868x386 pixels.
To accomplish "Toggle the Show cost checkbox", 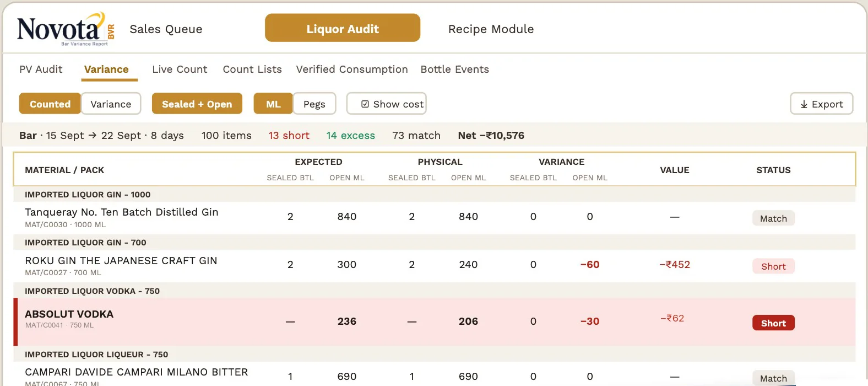I will tap(365, 104).
